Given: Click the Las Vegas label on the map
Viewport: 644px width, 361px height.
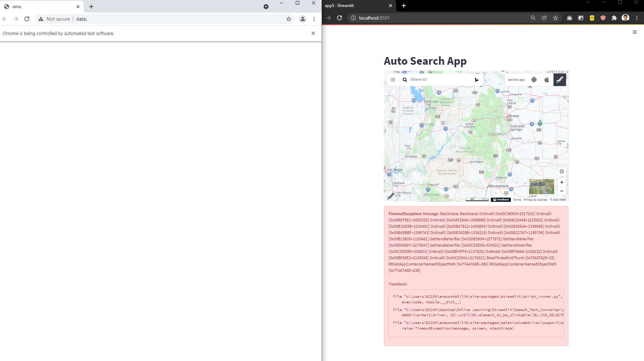Looking at the screenshot, I should (x=395, y=170).
